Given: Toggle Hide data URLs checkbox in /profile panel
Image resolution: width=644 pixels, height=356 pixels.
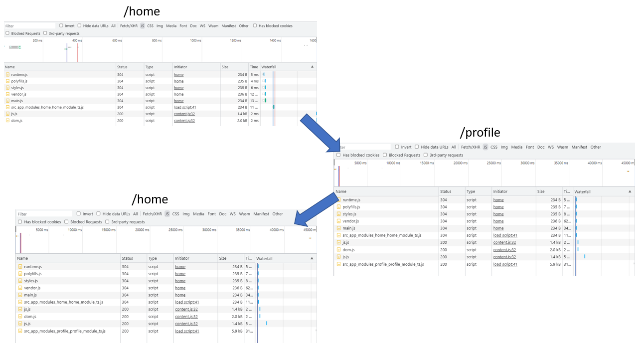Looking at the screenshot, I should [x=417, y=147].
